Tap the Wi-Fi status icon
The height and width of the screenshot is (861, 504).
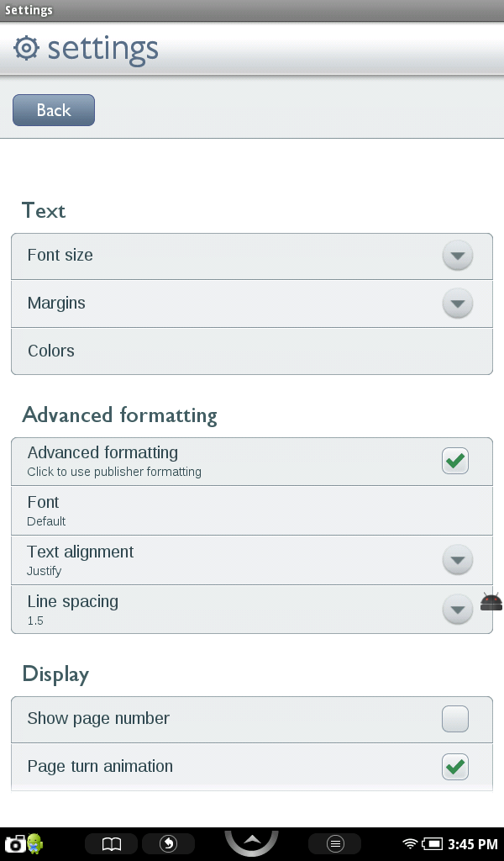tap(410, 843)
